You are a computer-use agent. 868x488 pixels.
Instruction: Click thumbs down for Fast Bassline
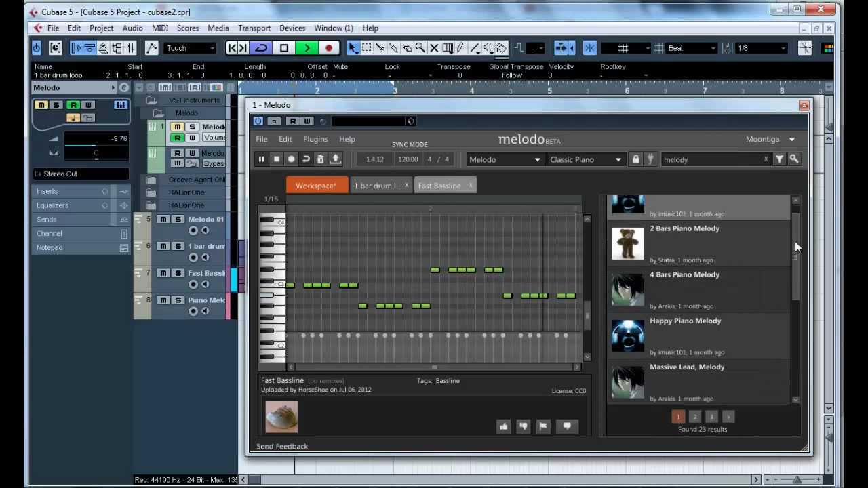point(523,426)
